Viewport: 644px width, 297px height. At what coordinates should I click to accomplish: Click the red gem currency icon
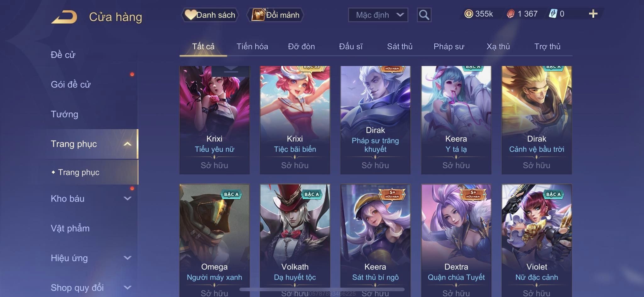(x=511, y=14)
